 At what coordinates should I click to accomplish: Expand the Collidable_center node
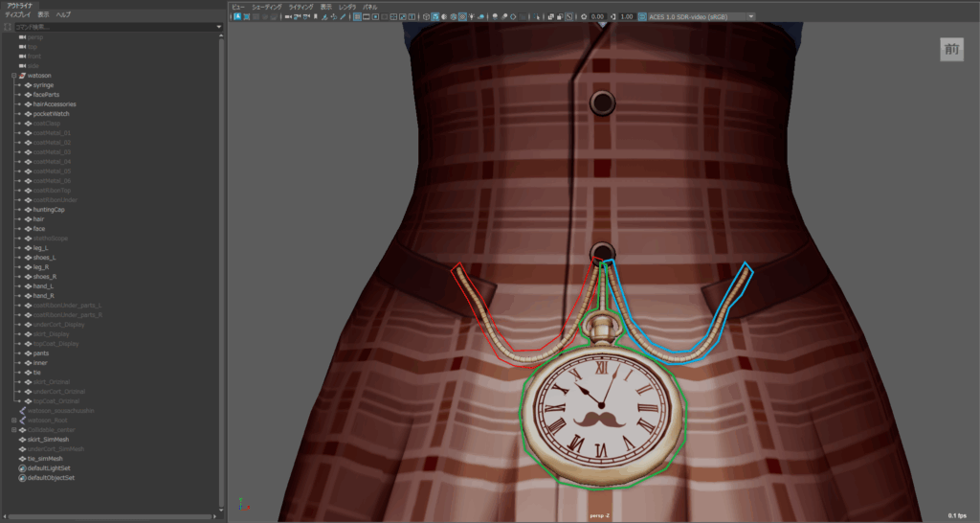(x=14, y=430)
